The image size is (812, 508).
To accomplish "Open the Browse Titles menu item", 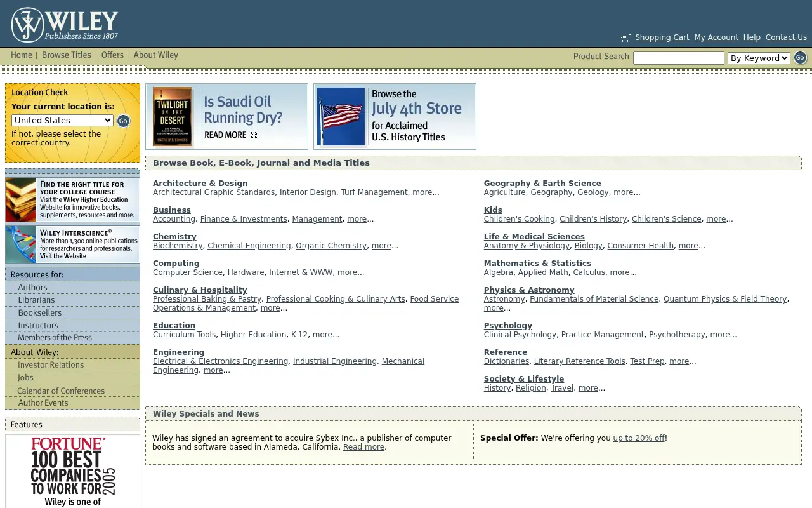I will tap(67, 55).
